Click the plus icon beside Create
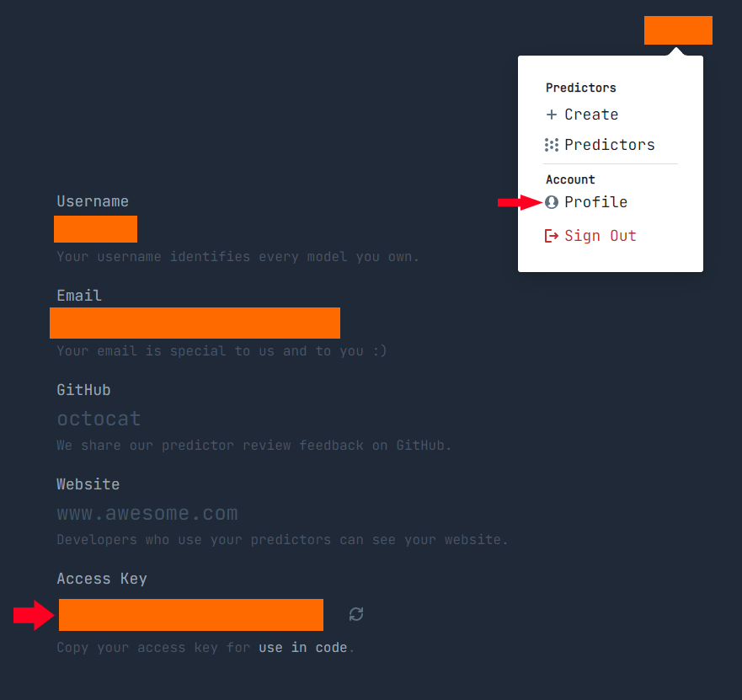742x700 pixels. click(x=552, y=115)
